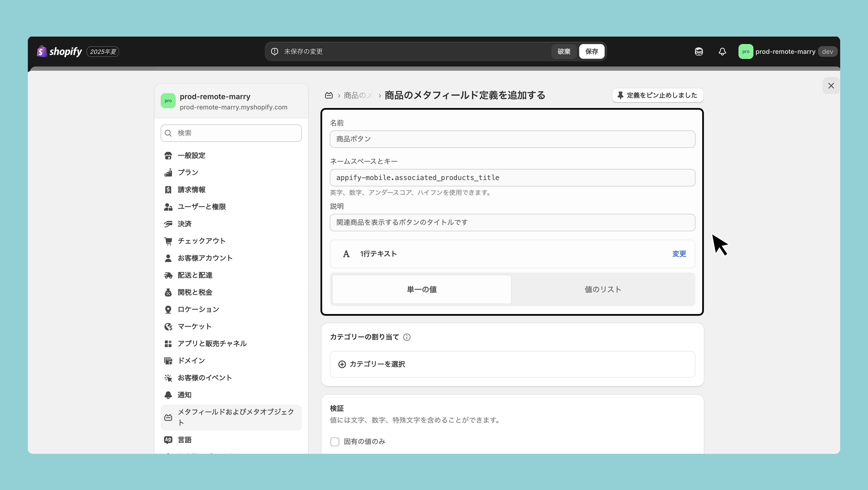
Task: Click the info icon beside カテゴリーの割り当て
Action: tap(407, 337)
